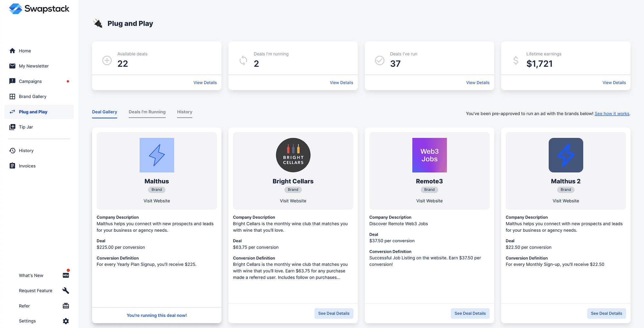Open My Newsletter envelope icon
This screenshot has height=328, width=644.
coord(12,66)
